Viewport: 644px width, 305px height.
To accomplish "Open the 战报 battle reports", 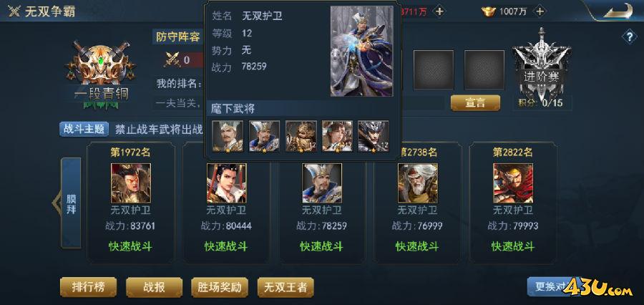I will [154, 287].
